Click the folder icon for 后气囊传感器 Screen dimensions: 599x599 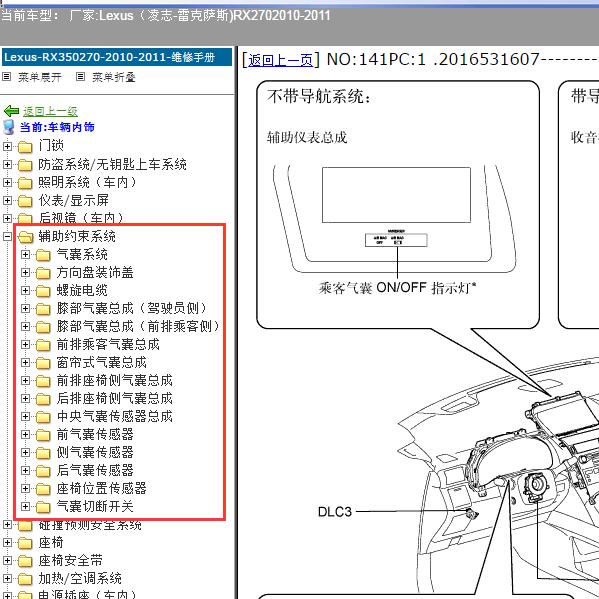[x=43, y=471]
